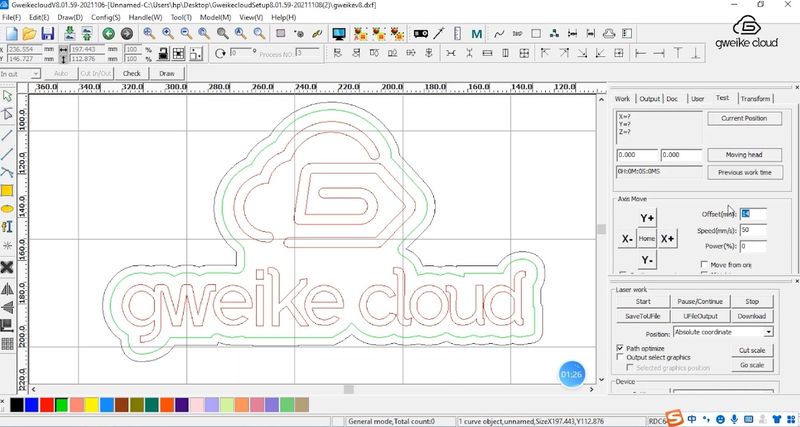The height and width of the screenshot is (427, 800).
Task: Expand the In cut dropdown
Action: click(x=35, y=73)
